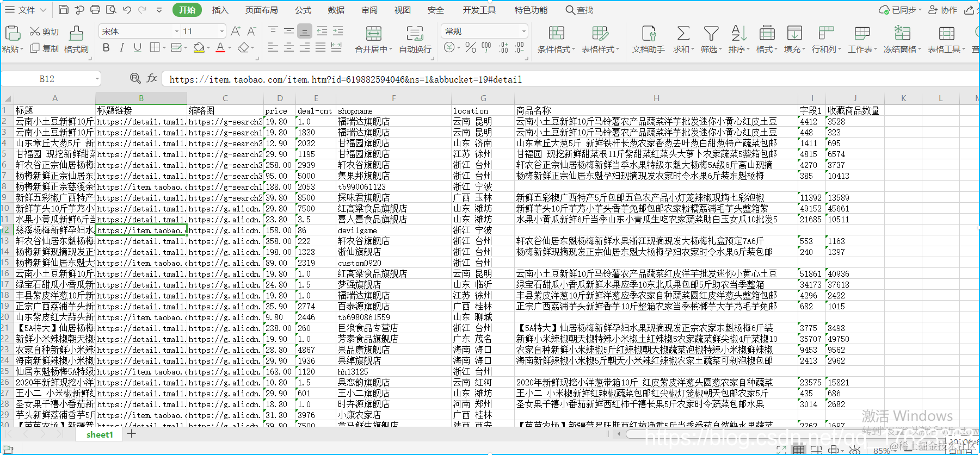Apply red font color
Screen dimensions: 980x455
point(220,48)
